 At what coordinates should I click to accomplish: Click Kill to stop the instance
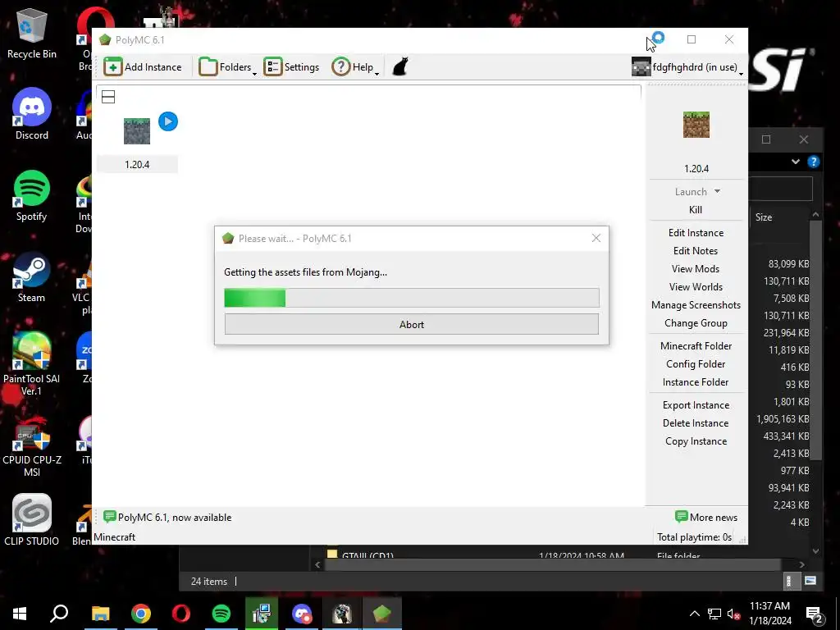(696, 209)
